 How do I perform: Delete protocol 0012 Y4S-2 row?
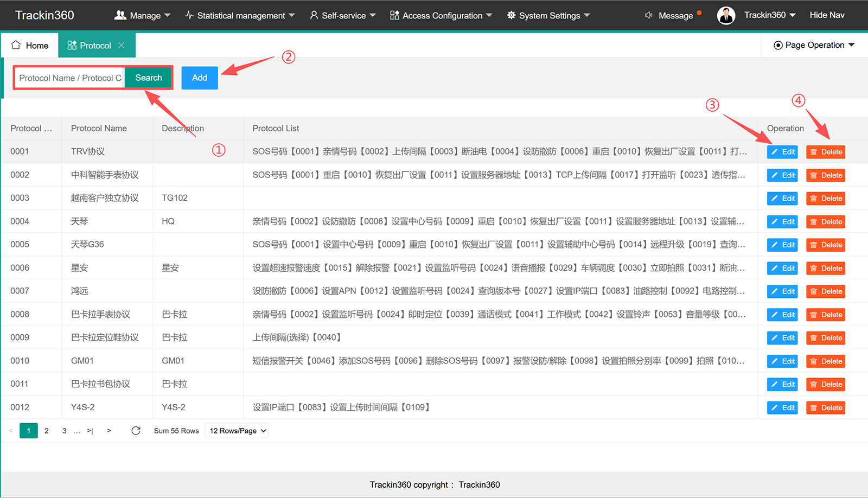coord(826,408)
